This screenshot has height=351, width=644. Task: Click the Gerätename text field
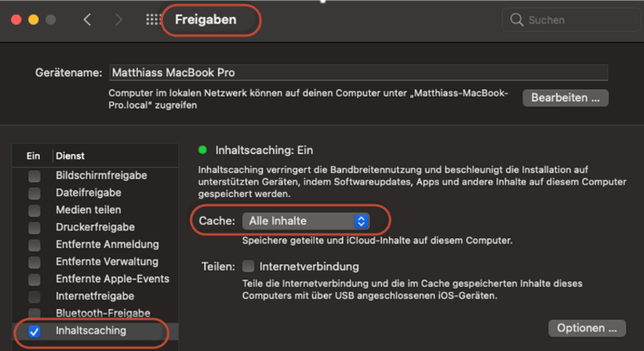358,72
